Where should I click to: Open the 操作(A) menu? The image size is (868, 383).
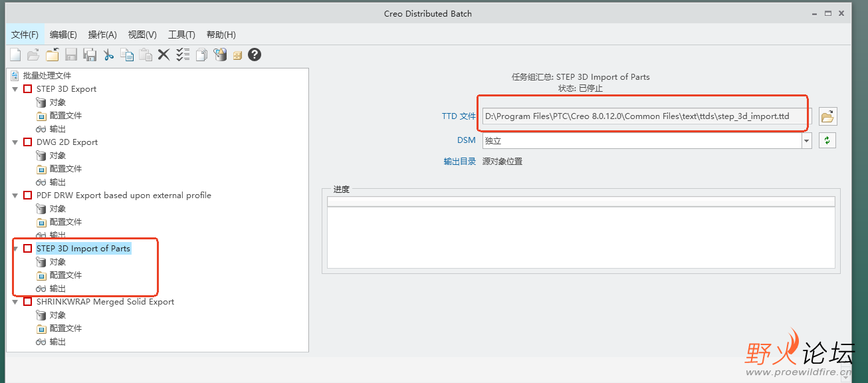tap(102, 35)
